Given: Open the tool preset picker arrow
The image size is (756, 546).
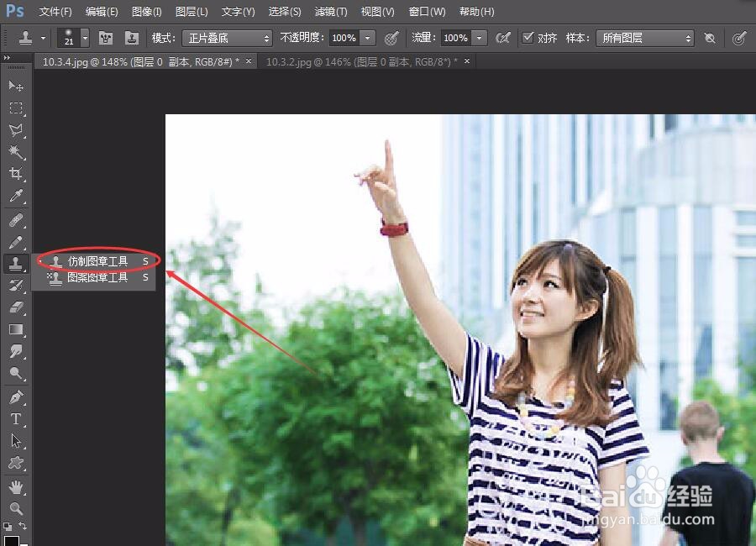Looking at the screenshot, I should (x=44, y=38).
